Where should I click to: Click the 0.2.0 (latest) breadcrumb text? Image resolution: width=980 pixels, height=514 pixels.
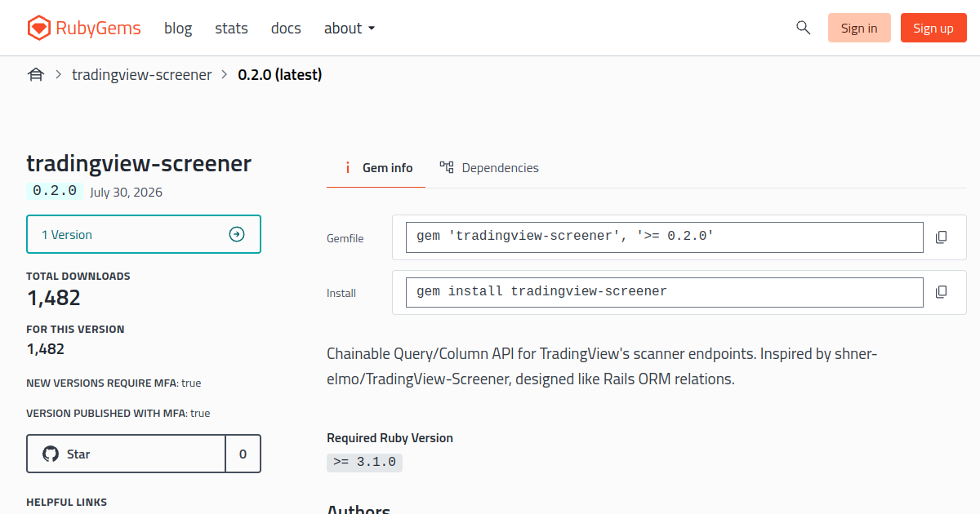280,75
